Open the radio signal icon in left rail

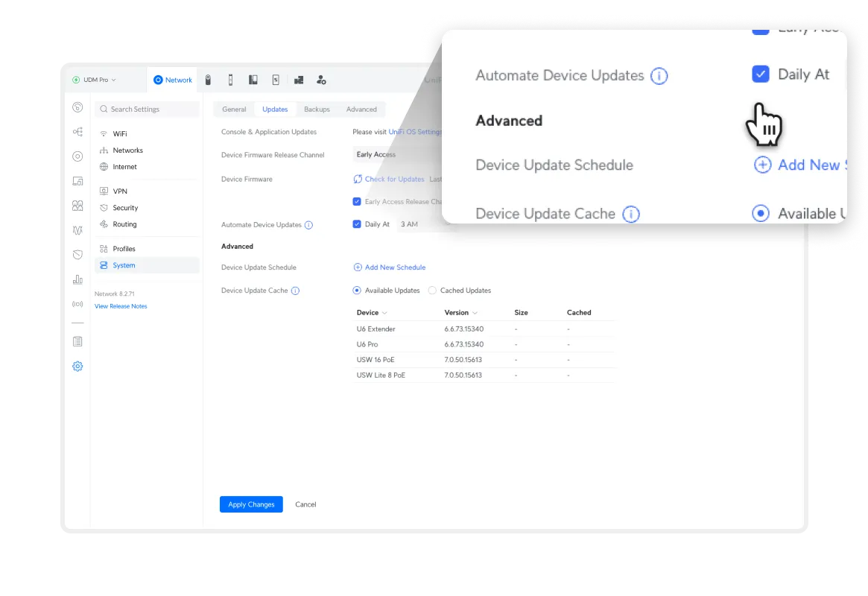tap(77, 304)
